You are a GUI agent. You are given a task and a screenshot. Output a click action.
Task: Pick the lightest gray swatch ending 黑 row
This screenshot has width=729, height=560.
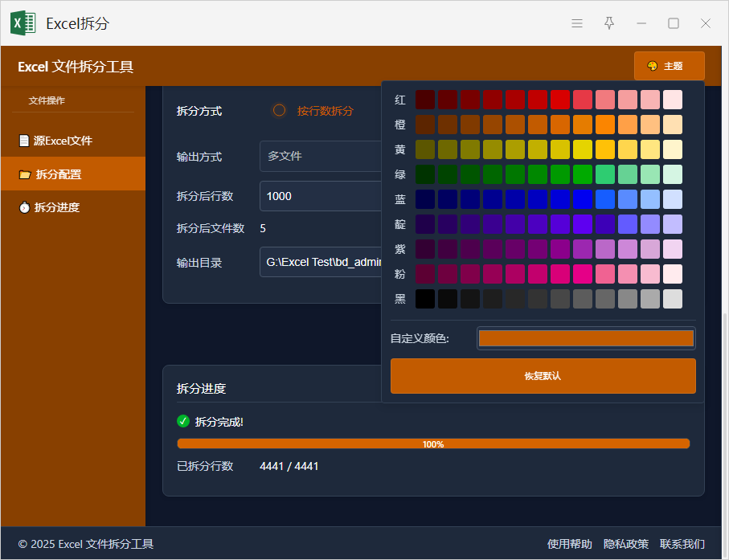pos(673,299)
